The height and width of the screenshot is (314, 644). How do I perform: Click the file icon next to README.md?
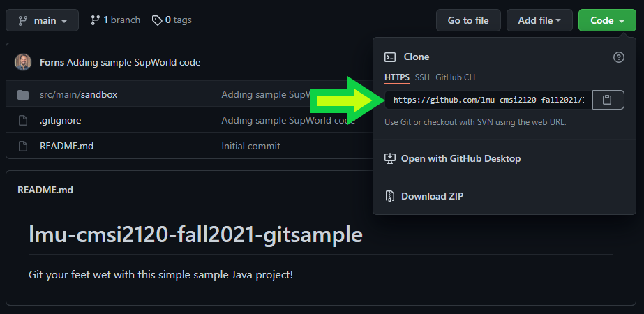[x=23, y=146]
